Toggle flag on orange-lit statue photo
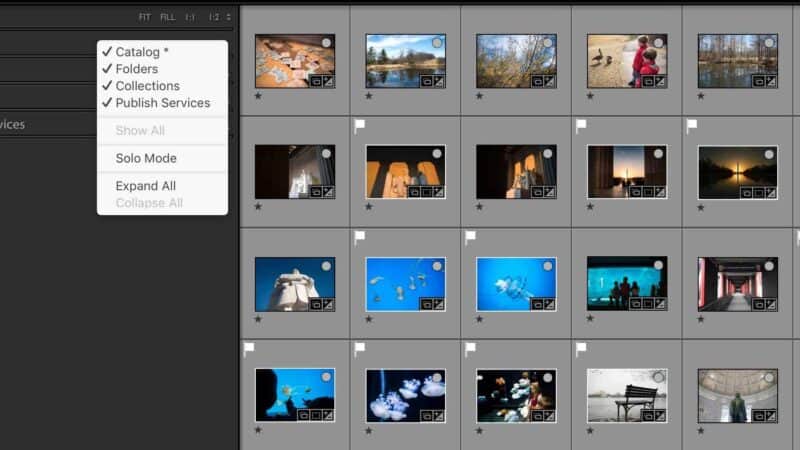This screenshot has width=800, height=450. [360, 126]
